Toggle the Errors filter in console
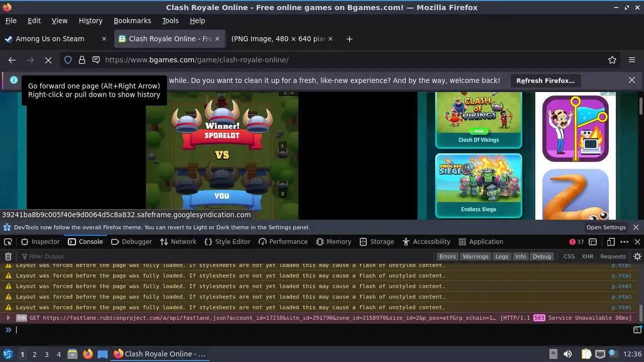Image resolution: width=644 pixels, height=362 pixels. pos(447,256)
